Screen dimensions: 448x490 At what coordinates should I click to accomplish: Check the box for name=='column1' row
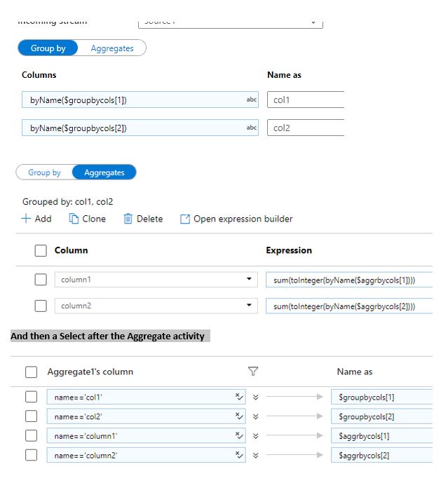(31, 435)
